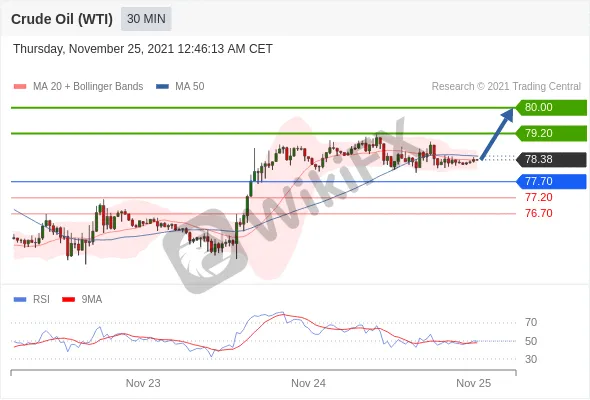Click the RSI 50 level label
The width and height of the screenshot is (590, 400).
tap(531, 341)
